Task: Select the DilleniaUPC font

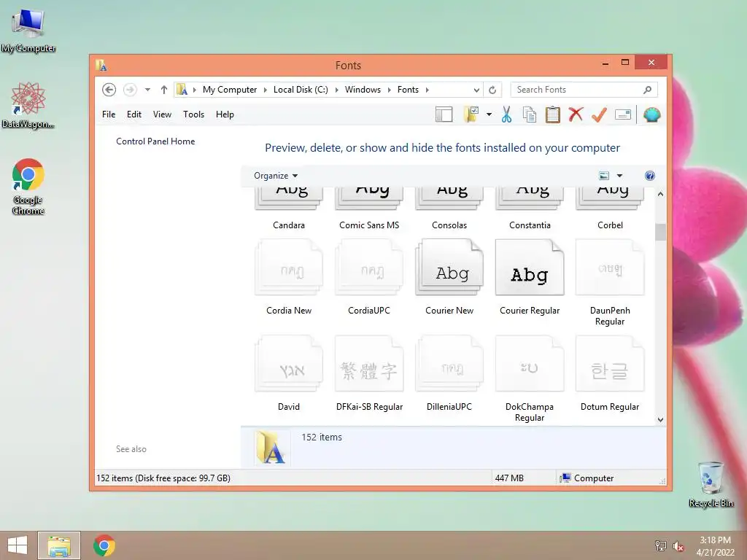Action: (449, 374)
